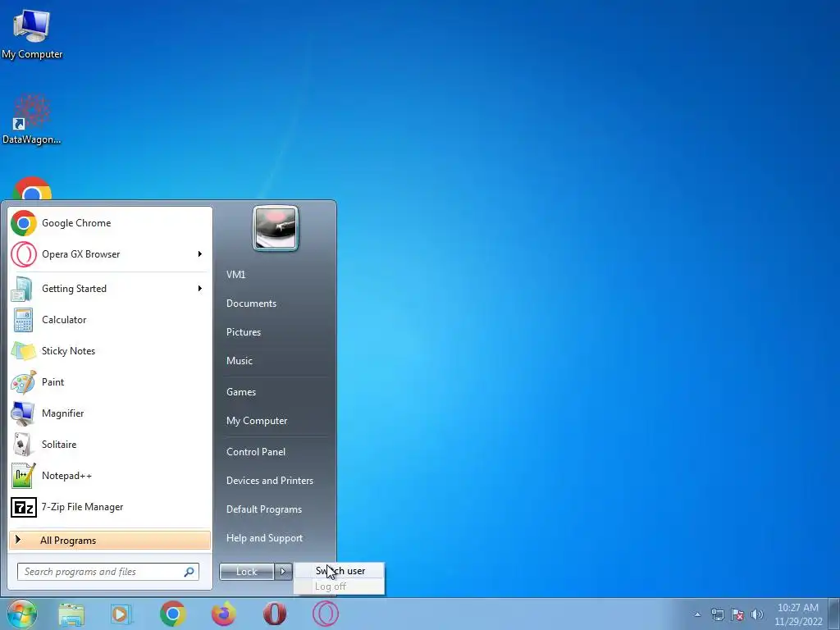
Task: Click the Windows Start orb button
Action: [x=22, y=614]
